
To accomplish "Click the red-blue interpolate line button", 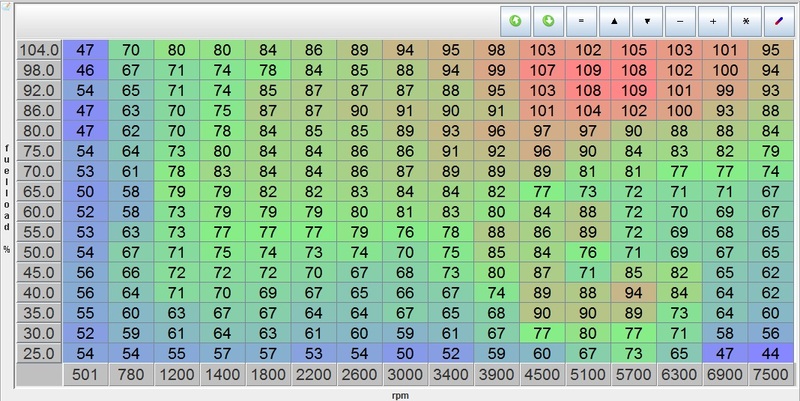I will pos(779,21).
